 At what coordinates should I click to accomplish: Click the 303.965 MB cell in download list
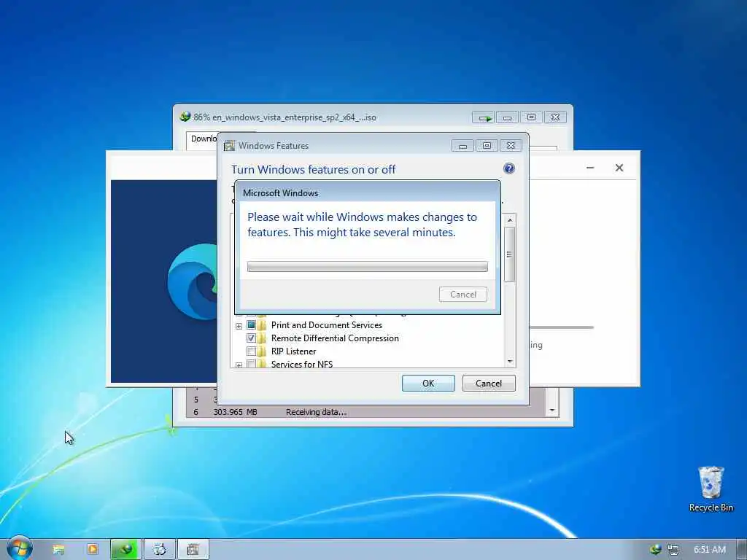click(x=236, y=412)
